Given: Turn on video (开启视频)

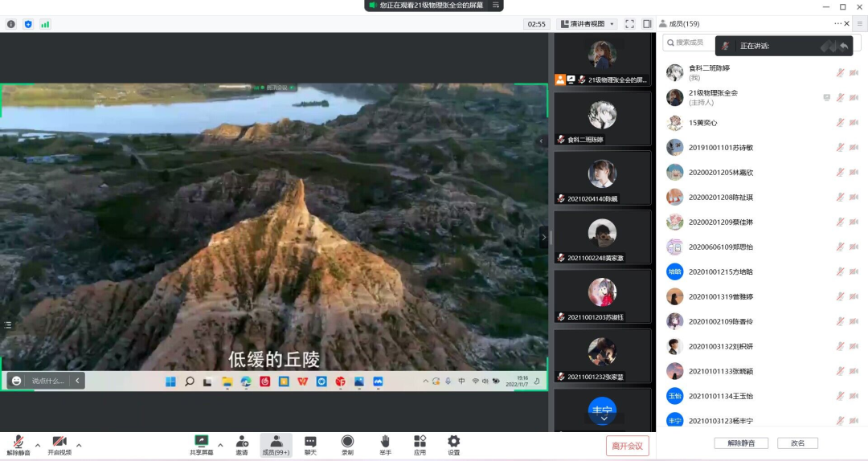Looking at the screenshot, I should tap(59, 444).
